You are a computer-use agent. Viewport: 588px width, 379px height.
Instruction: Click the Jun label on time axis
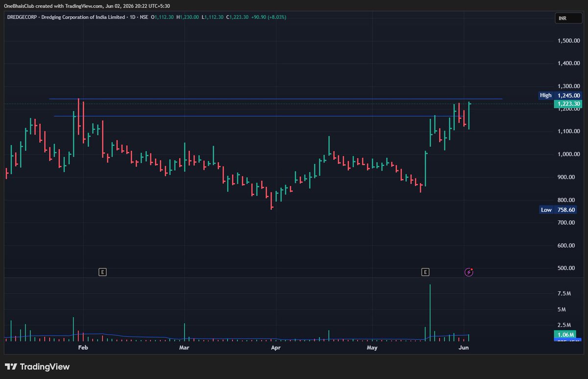click(x=464, y=348)
